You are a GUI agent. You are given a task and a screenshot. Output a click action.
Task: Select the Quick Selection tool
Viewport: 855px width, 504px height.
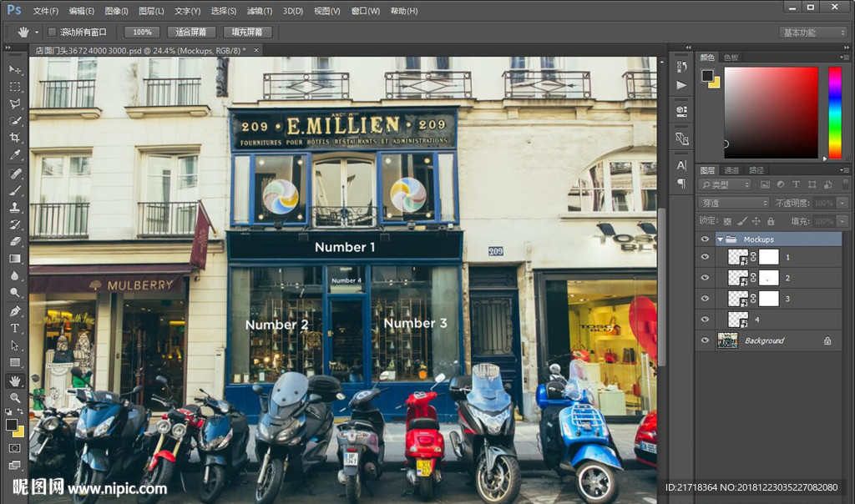coord(15,120)
